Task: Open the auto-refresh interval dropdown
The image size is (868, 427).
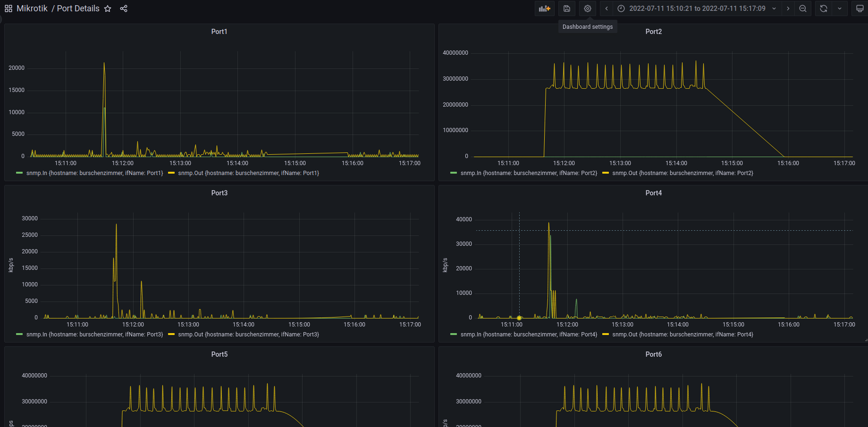Action: (x=839, y=8)
